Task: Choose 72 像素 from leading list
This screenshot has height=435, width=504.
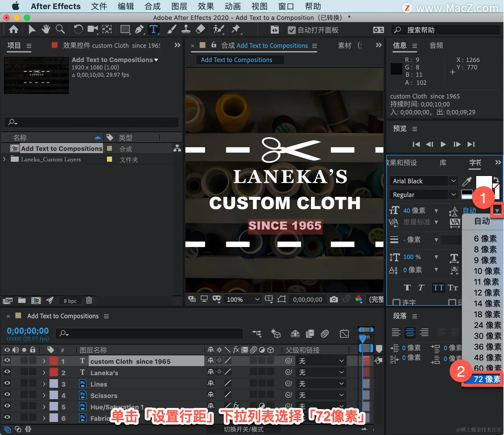Action: (486, 379)
